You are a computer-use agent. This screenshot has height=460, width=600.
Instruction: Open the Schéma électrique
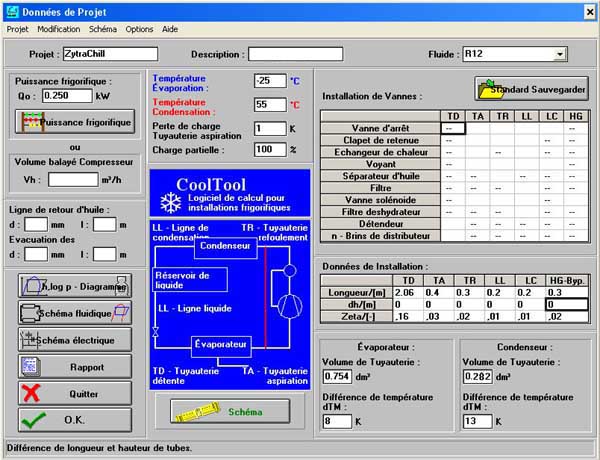(x=75, y=339)
